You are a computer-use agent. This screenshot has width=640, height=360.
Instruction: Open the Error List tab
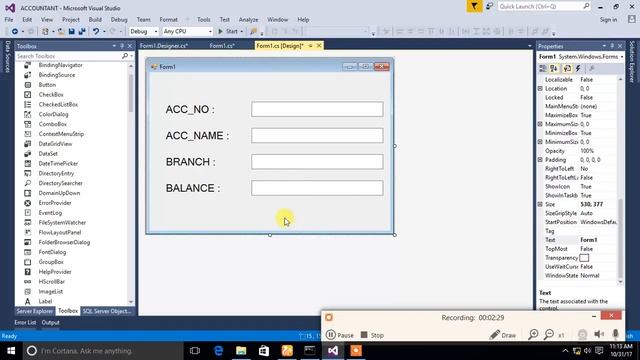pos(25,322)
